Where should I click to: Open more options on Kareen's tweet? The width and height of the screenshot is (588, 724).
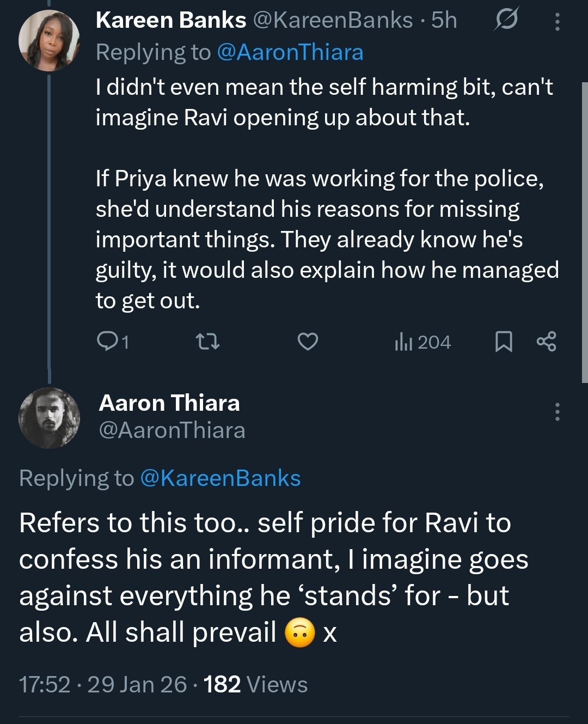click(x=557, y=21)
